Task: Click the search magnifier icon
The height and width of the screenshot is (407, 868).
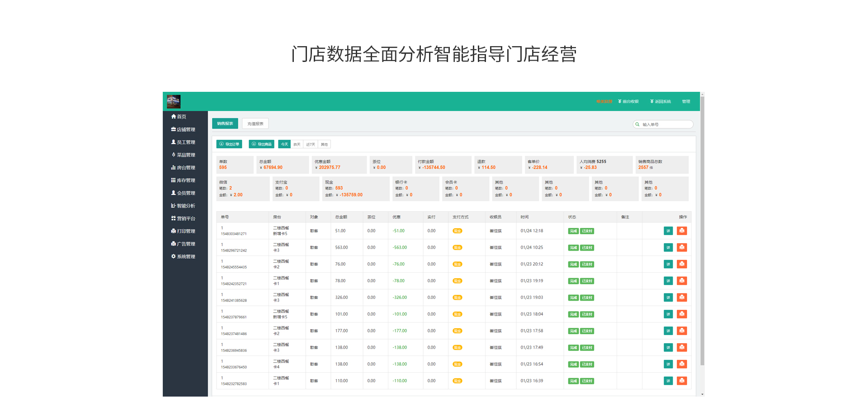Action: tap(637, 124)
